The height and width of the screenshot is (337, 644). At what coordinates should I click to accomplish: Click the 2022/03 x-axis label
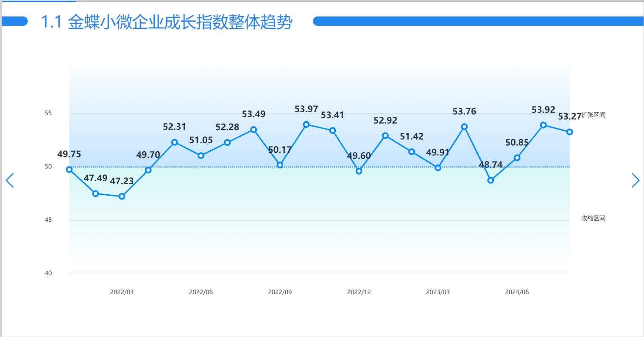point(122,292)
